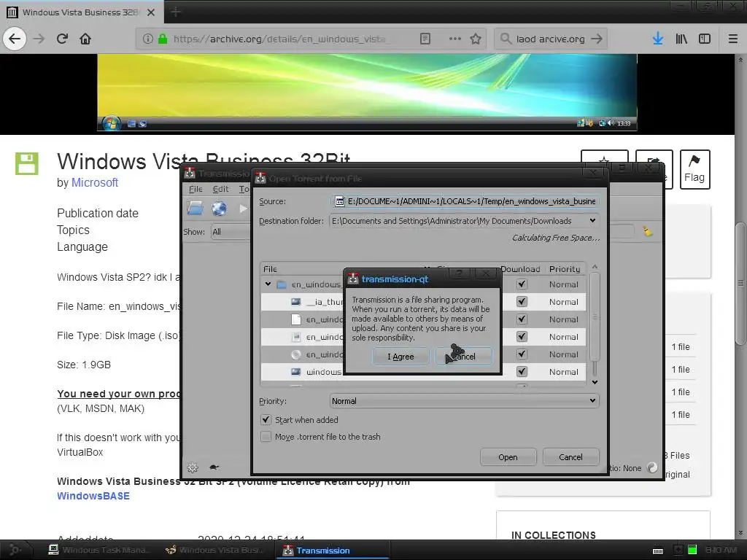Viewport: 747px width, 560px height.
Task: Close the Windows Vista Business browser tab
Action: (151, 12)
